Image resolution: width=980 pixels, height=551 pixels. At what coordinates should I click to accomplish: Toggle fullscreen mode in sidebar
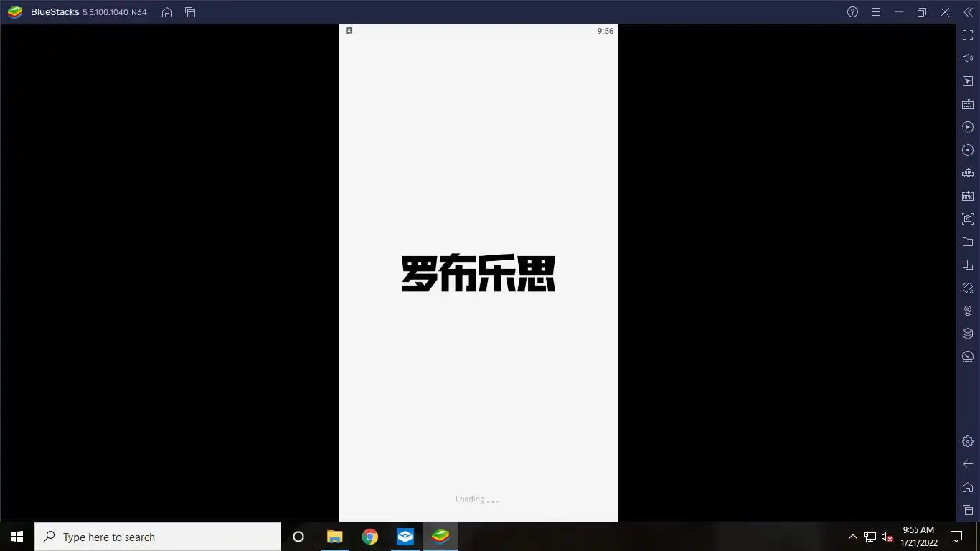tap(968, 35)
